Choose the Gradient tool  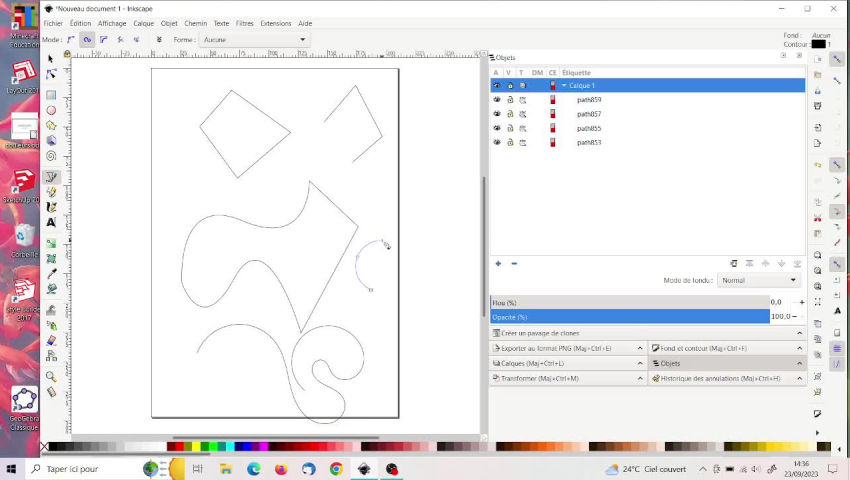51,244
